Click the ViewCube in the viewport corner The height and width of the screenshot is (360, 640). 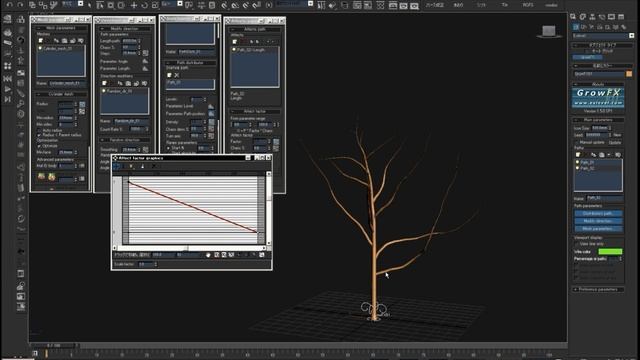549,31
